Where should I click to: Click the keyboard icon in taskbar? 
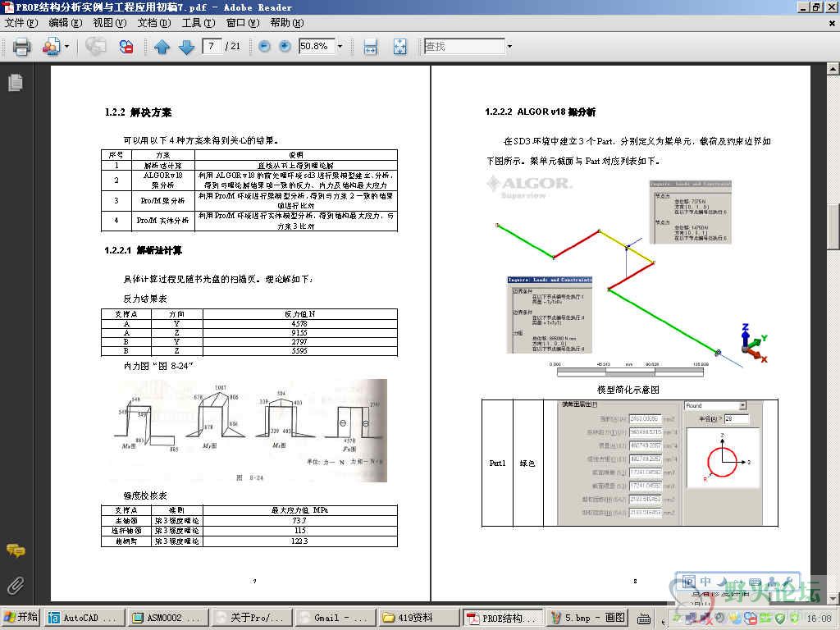click(x=644, y=619)
